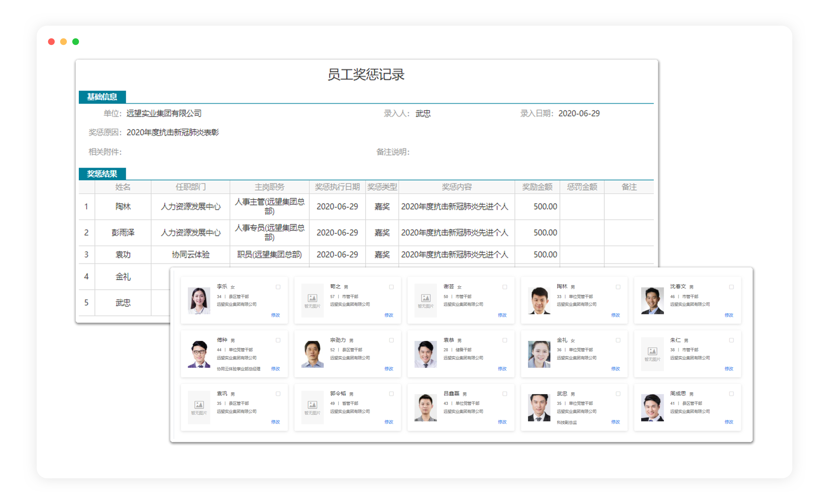The image size is (829, 504).
Task: Click the 修改 link for 袁巩
Action: [x=276, y=422]
